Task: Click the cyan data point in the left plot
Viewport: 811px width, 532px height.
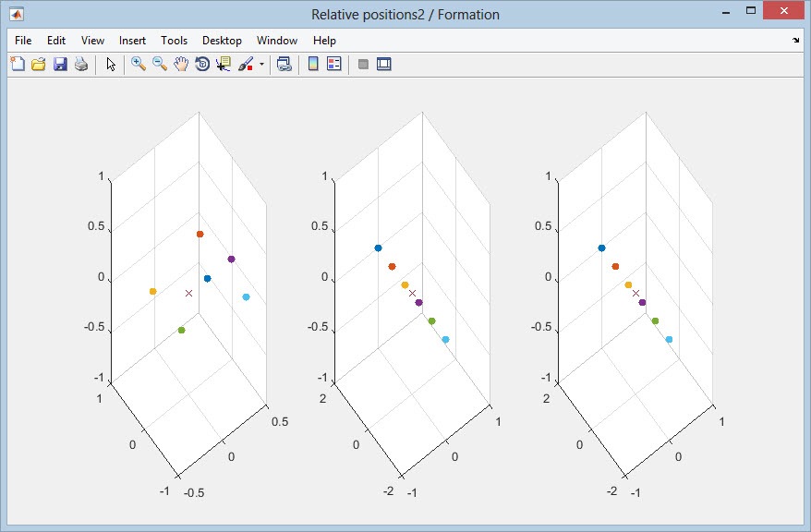Action: (x=247, y=296)
